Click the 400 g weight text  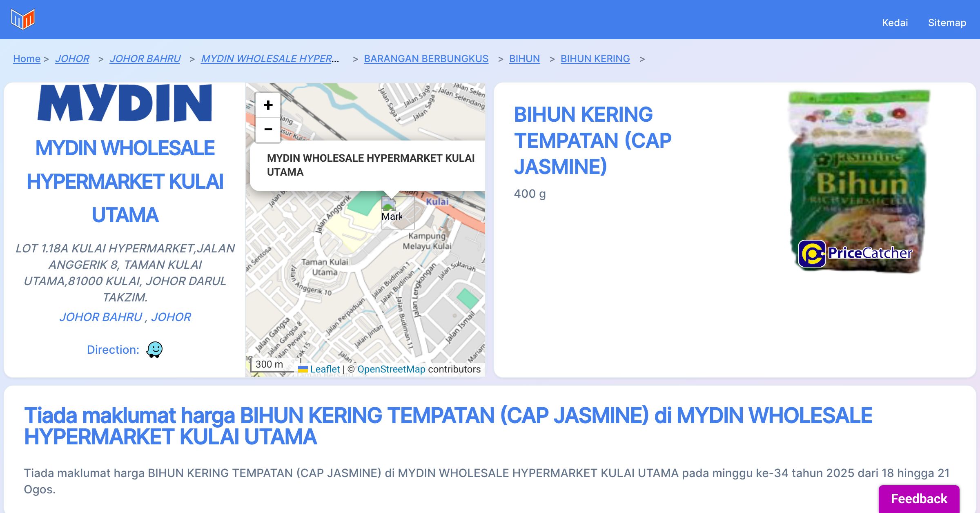[530, 194]
